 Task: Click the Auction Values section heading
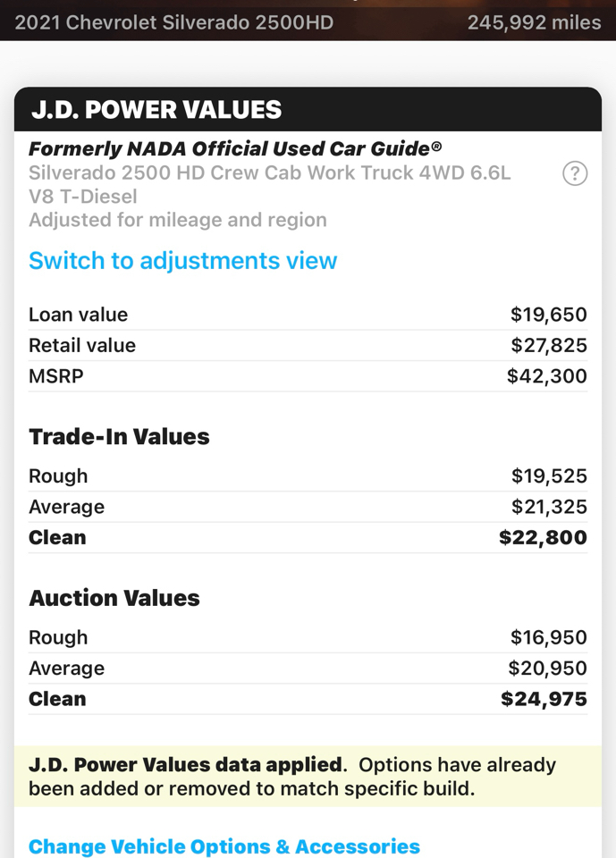(x=114, y=598)
